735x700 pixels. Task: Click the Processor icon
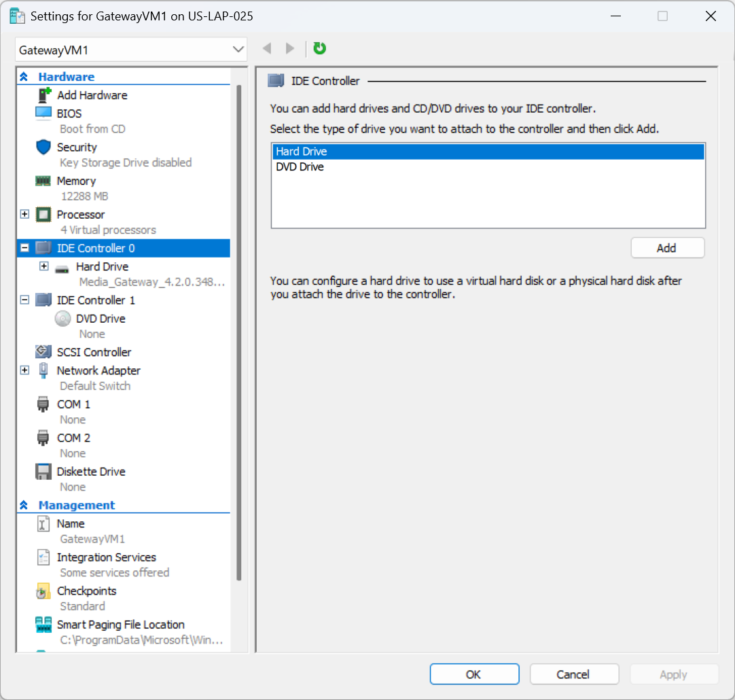tap(43, 215)
